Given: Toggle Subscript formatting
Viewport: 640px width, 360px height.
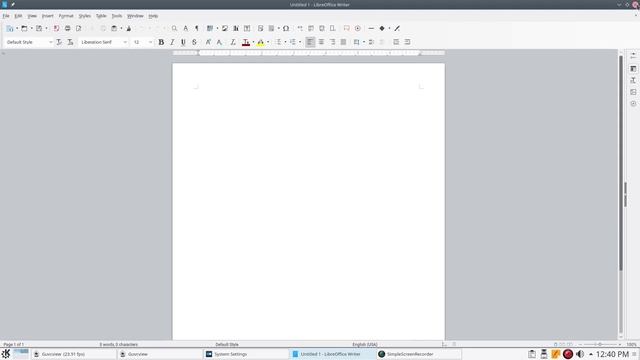Looking at the screenshot, I should click(219, 42).
